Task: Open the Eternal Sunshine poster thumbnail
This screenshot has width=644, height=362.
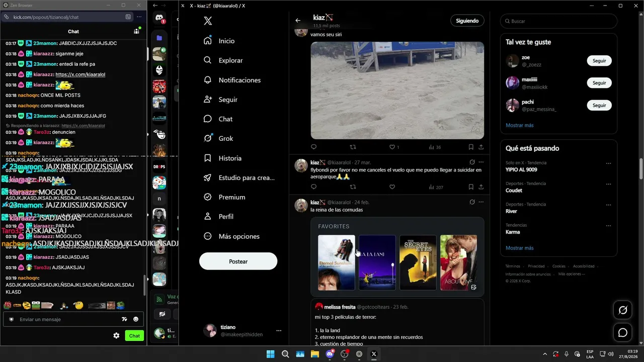Action: [x=337, y=262]
